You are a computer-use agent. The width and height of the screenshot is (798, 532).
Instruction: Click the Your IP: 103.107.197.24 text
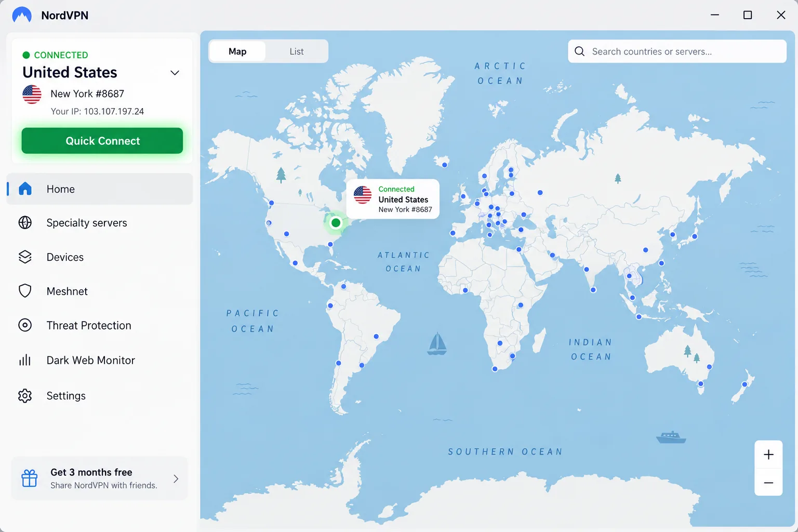(x=97, y=111)
